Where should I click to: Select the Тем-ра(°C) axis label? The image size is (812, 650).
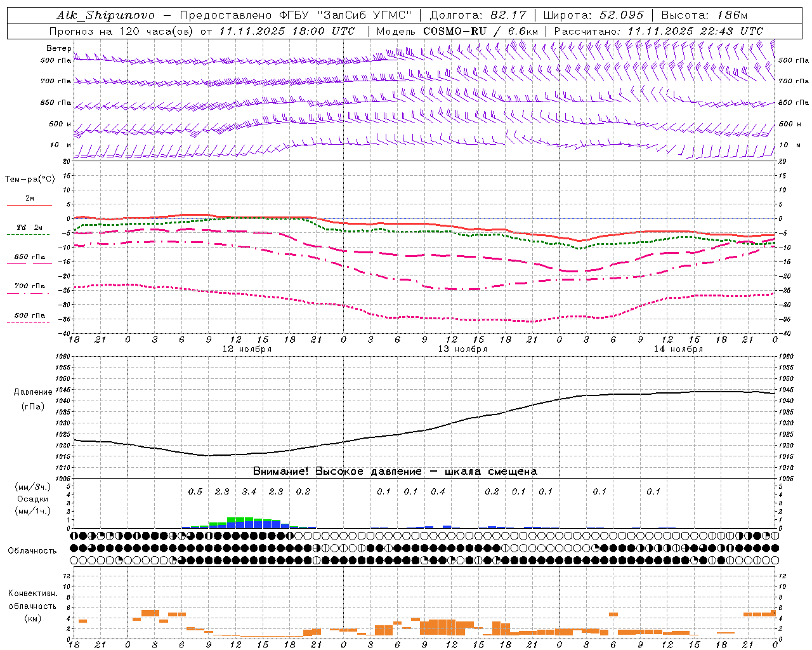pos(30,180)
